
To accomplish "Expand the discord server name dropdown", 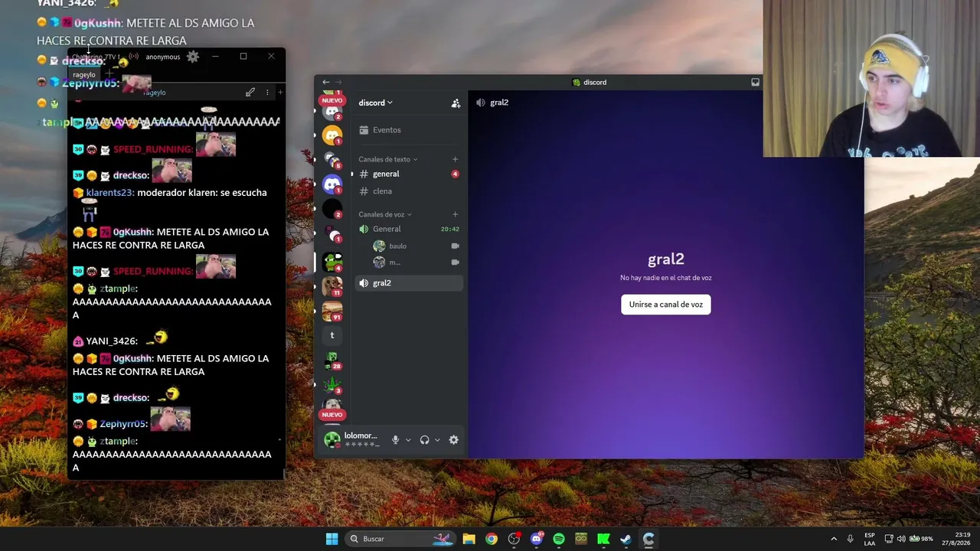I will (x=376, y=103).
